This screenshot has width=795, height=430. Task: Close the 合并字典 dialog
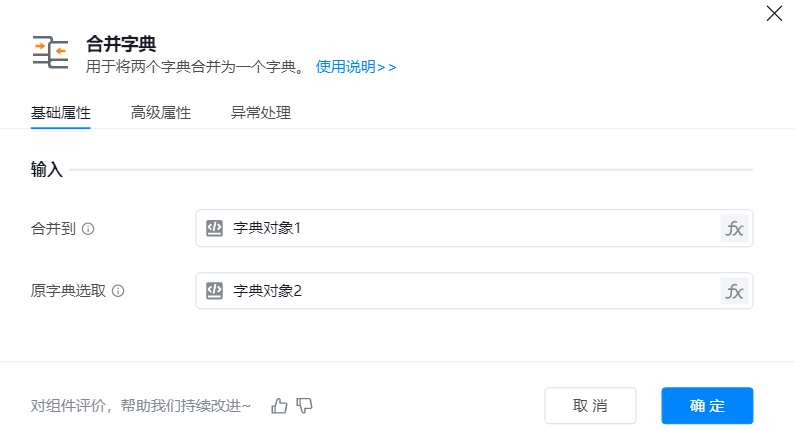coord(774,14)
